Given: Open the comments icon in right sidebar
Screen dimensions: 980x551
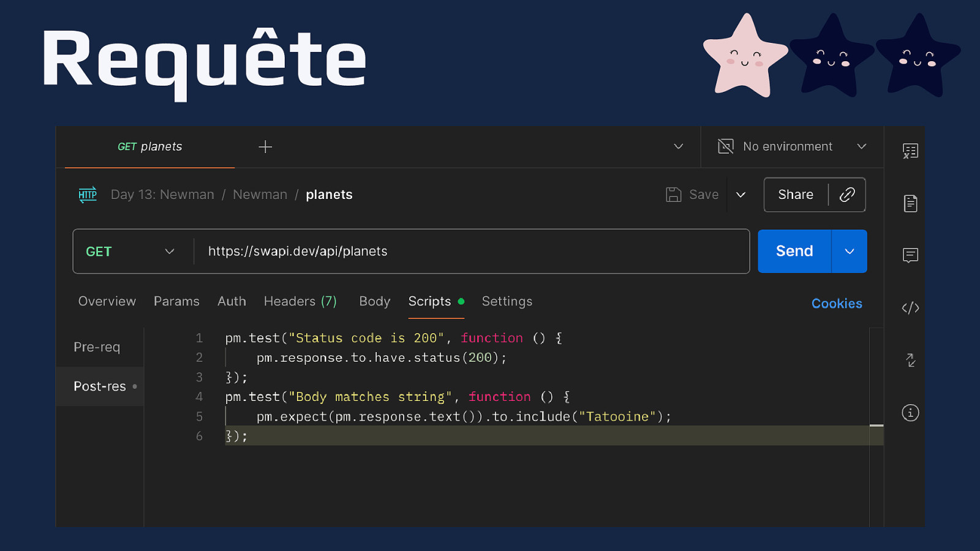Looking at the screenshot, I should click(910, 255).
